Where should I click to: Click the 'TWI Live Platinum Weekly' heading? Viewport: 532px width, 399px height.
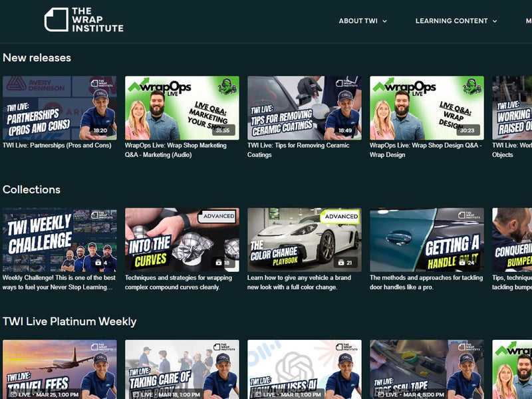click(x=70, y=321)
